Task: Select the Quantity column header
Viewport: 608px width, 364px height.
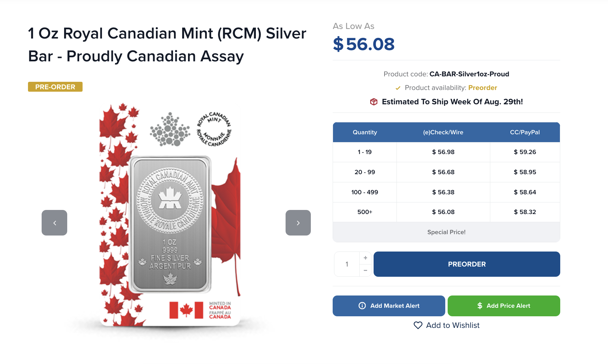Action: 365,132
